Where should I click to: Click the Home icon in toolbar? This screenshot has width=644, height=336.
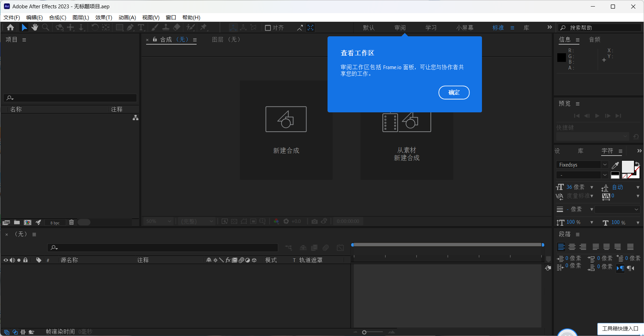pyautogui.click(x=10, y=28)
